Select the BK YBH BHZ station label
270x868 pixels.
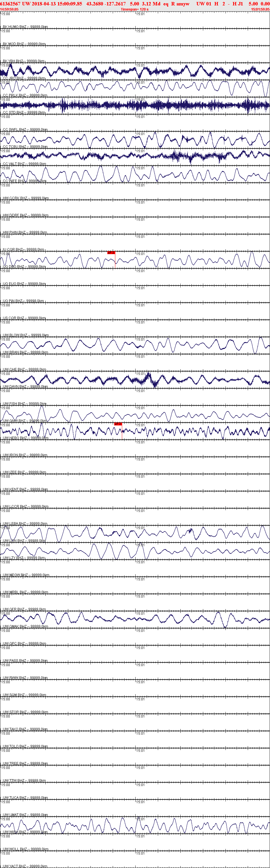coord(24,61)
